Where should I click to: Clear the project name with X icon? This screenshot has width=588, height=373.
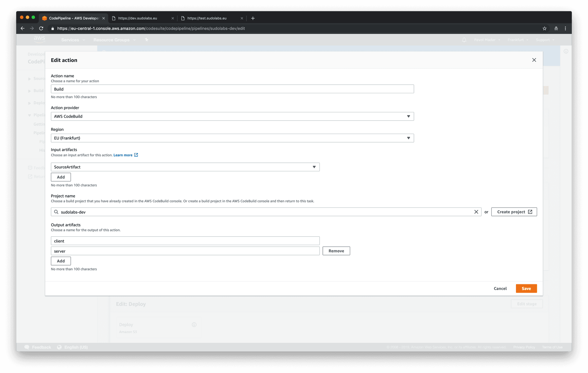pyautogui.click(x=476, y=212)
